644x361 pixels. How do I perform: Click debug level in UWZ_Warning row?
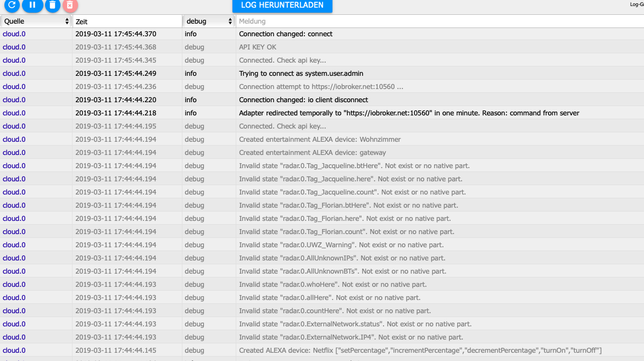195,245
